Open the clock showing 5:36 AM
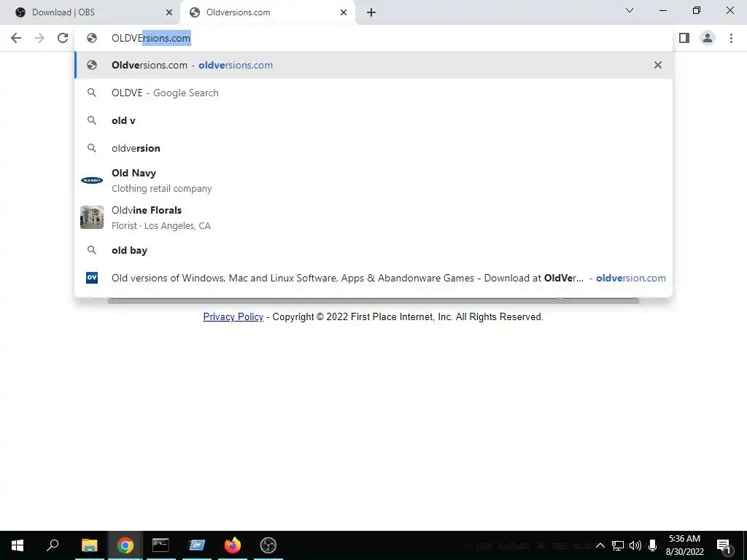 click(684, 545)
